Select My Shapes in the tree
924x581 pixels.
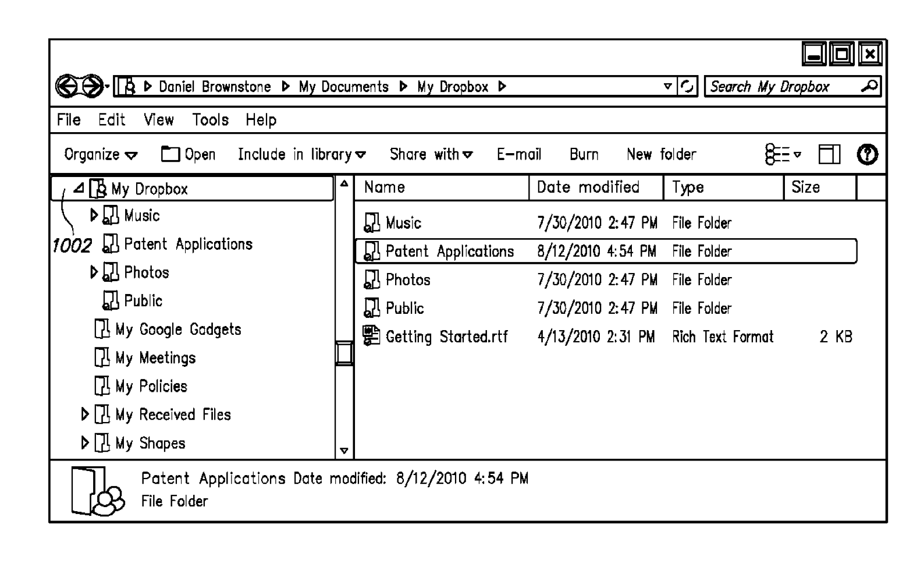tap(150, 443)
